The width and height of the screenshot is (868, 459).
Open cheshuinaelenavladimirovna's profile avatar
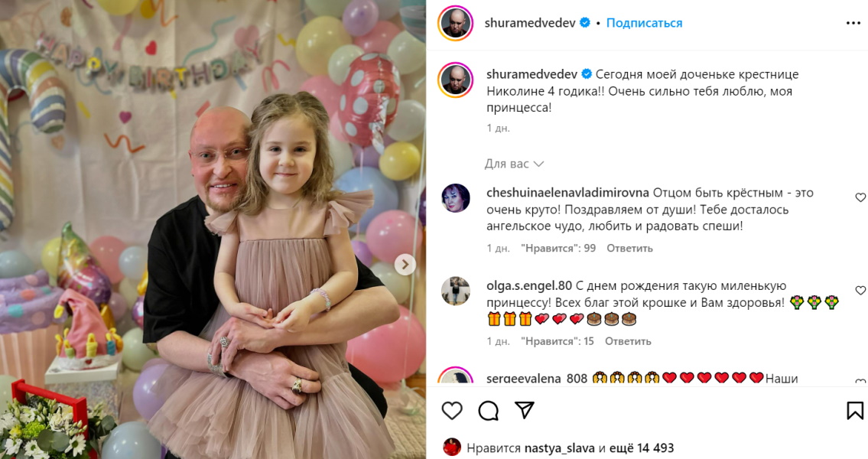456,197
